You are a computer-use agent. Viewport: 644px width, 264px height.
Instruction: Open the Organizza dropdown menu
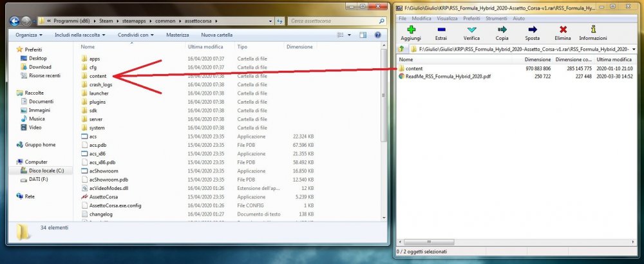[x=29, y=35]
